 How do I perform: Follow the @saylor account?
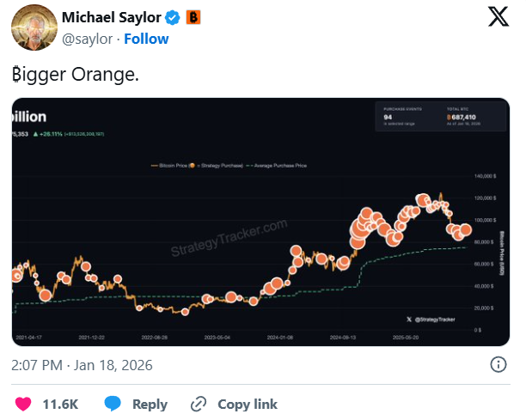pos(147,39)
